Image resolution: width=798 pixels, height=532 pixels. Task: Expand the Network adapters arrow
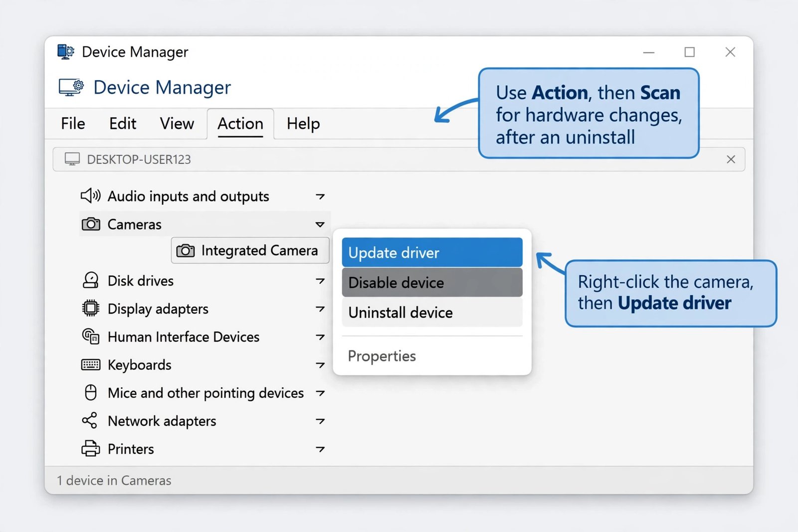[x=320, y=421]
